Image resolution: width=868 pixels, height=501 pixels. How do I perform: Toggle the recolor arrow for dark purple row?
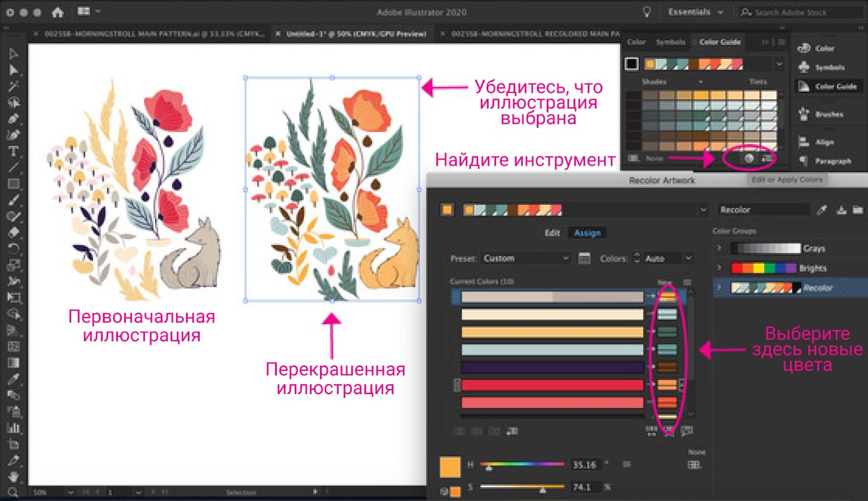click(x=650, y=367)
